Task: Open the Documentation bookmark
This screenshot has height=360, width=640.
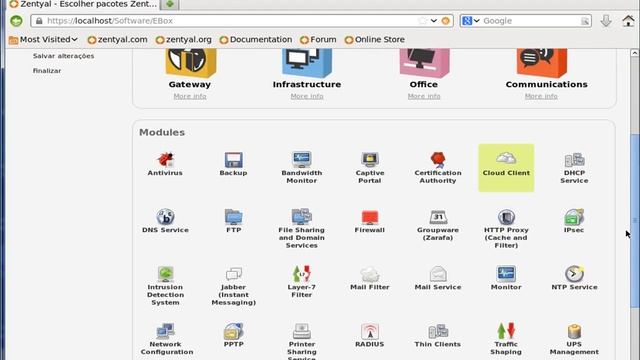Action: pos(256,40)
